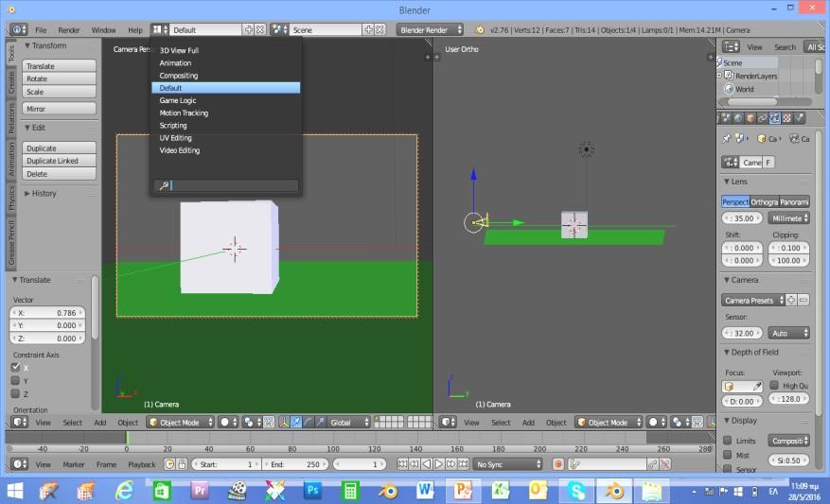Click the record auto-keyframe button
This screenshot has width=830, height=504.
(558, 464)
